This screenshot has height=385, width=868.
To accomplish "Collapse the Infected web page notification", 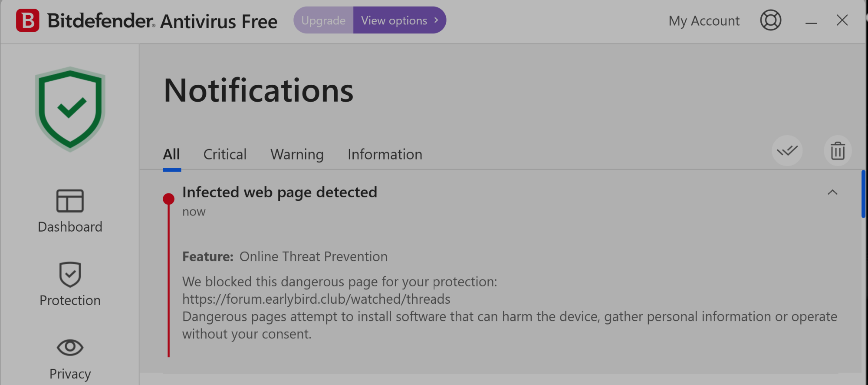I will (832, 192).
